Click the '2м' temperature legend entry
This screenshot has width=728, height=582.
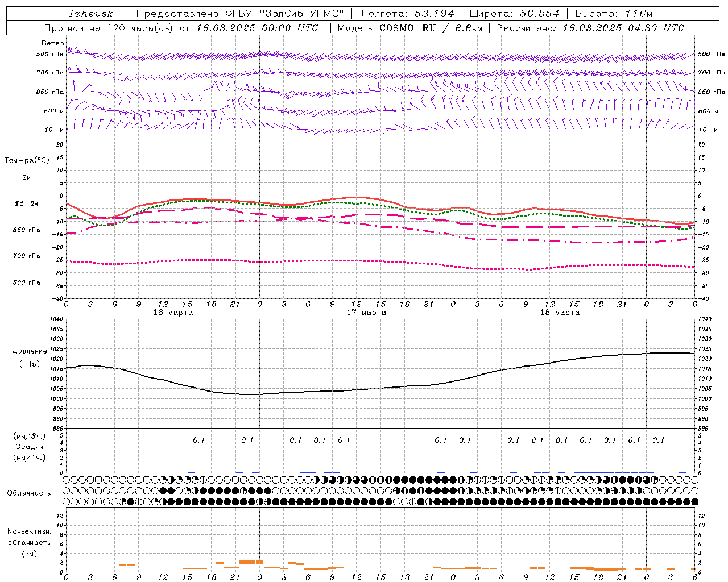coord(27,178)
